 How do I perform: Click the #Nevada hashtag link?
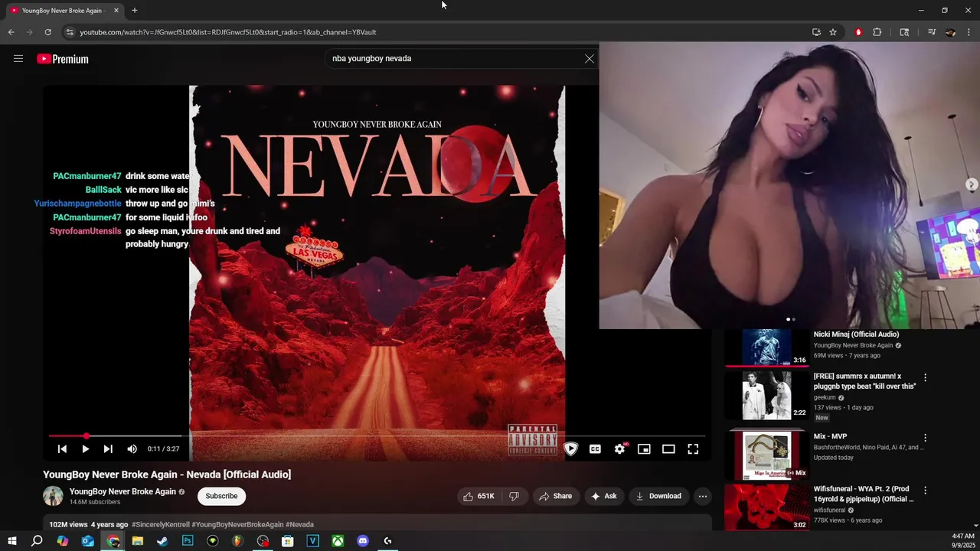300,524
